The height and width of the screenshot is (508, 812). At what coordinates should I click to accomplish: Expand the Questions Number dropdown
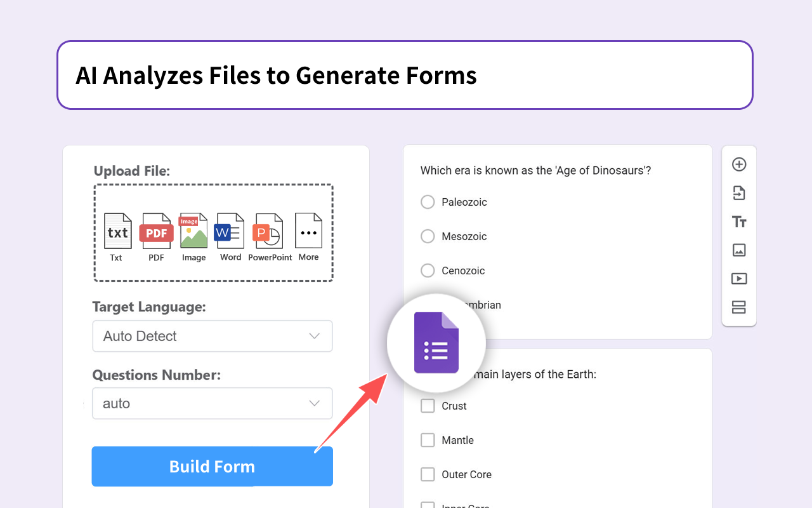(213, 403)
